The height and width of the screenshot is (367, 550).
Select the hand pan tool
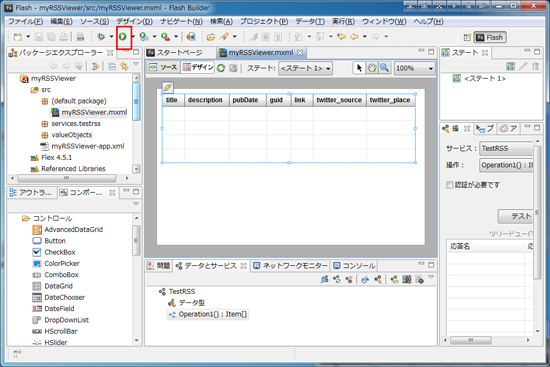click(372, 68)
